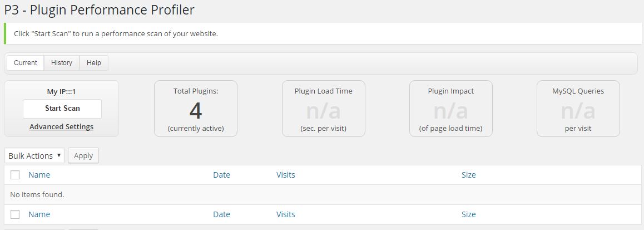Click the footer Date column link
The width and height of the screenshot is (644, 230).
(x=221, y=214)
